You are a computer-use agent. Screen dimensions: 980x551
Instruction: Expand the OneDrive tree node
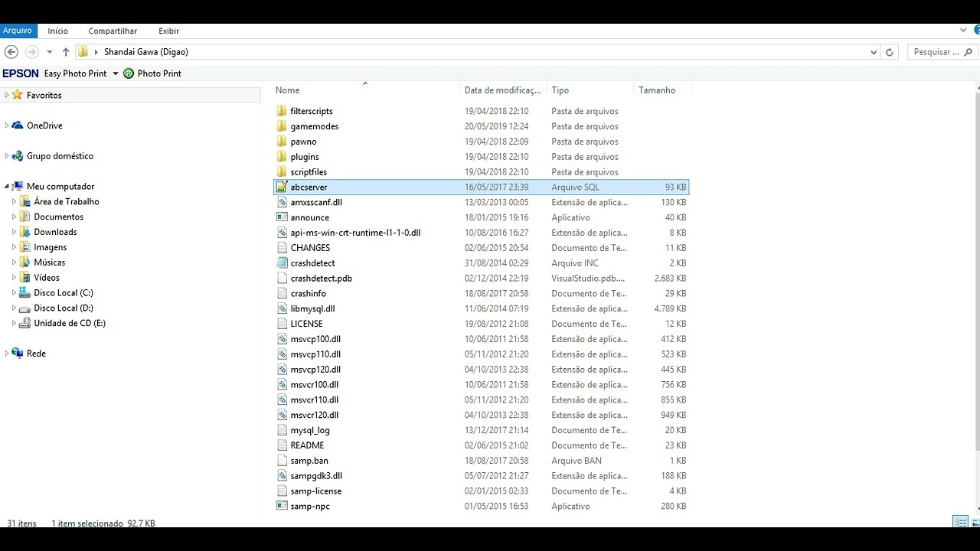coord(7,126)
